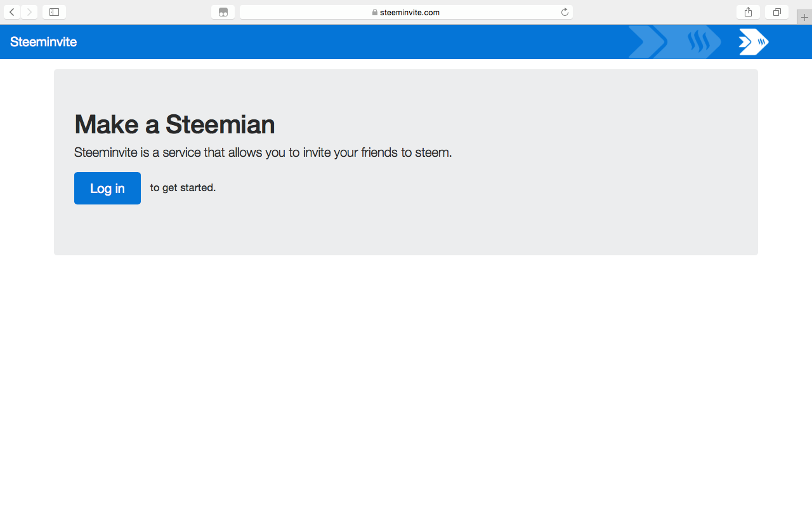Viewport: 812px width, 508px height.
Task: Click the faded plain chevron in header
Action: click(646, 42)
